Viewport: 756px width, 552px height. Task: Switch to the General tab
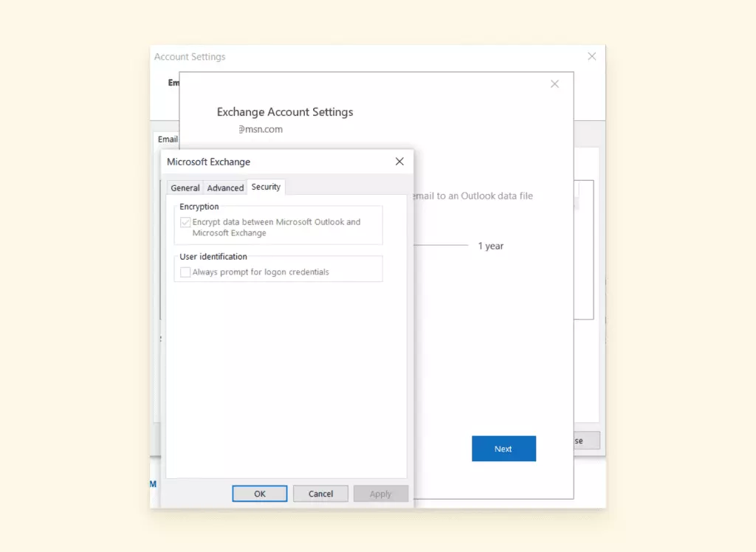pos(185,188)
